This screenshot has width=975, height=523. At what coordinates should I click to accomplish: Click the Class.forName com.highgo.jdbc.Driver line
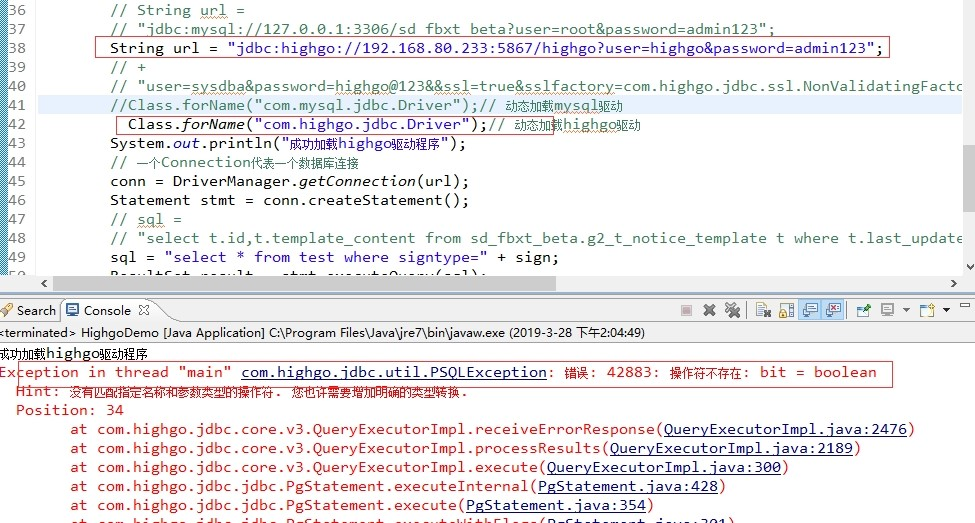384,125
